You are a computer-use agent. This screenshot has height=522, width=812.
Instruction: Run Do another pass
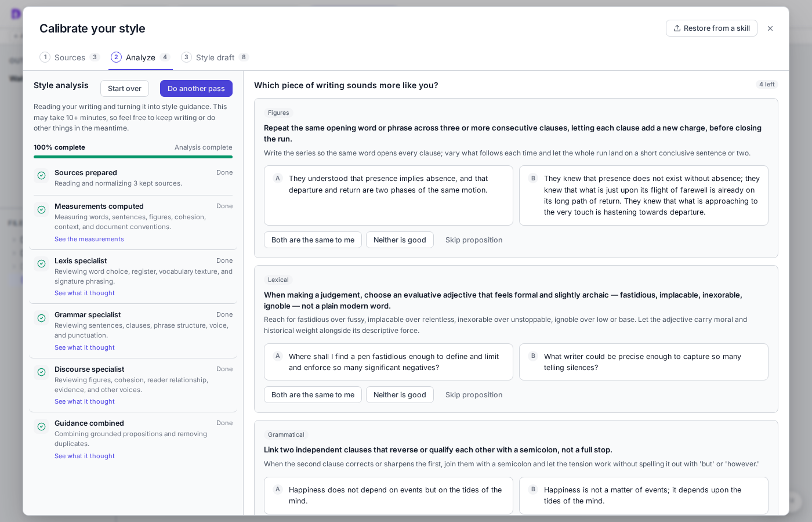[x=196, y=89]
